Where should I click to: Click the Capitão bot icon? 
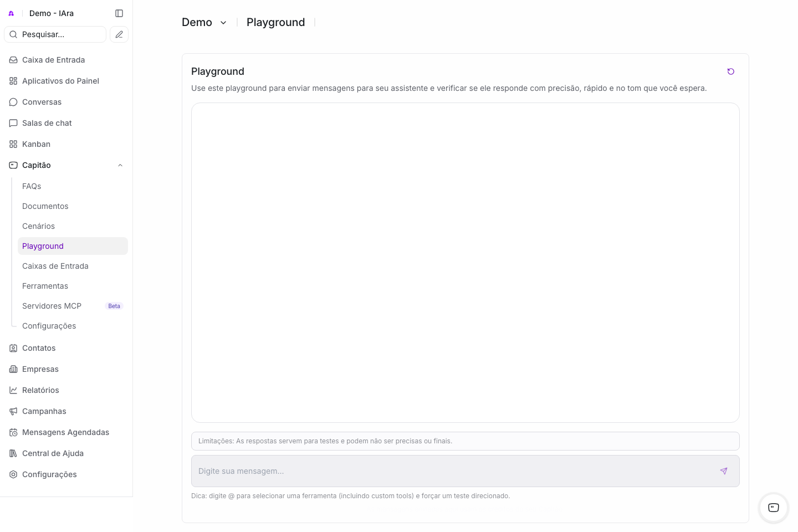pyautogui.click(x=13, y=165)
